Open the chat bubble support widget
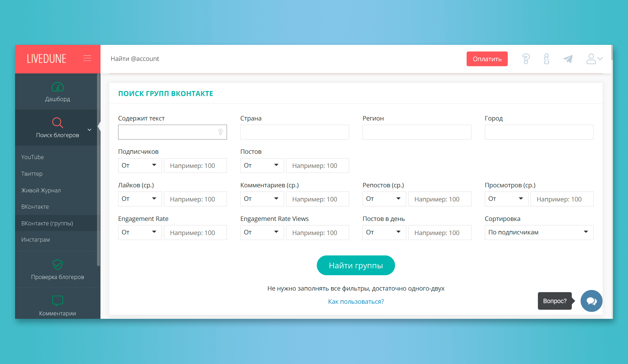The image size is (628, 364). pos(591,301)
